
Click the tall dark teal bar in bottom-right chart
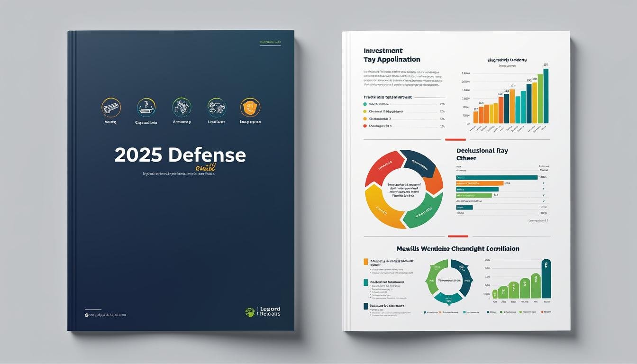[x=546, y=279]
